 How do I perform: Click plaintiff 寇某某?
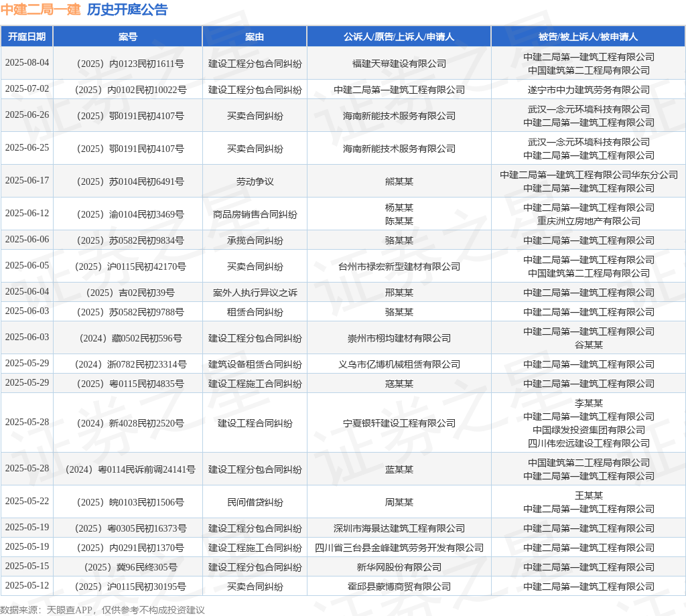(x=399, y=384)
